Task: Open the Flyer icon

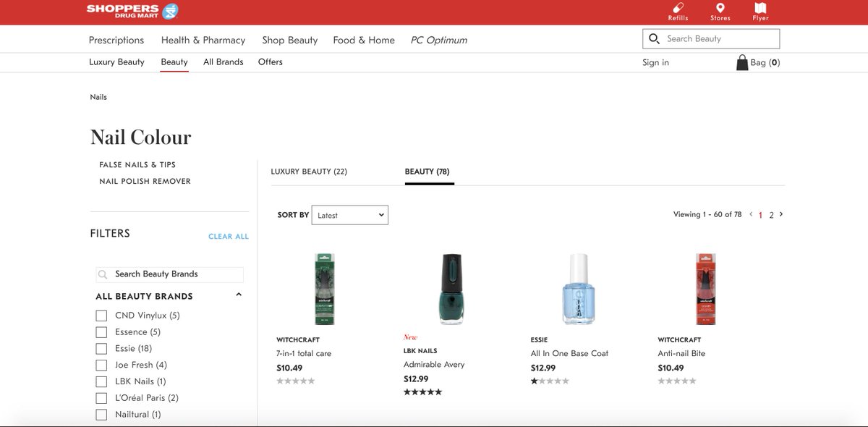Action: click(x=760, y=7)
